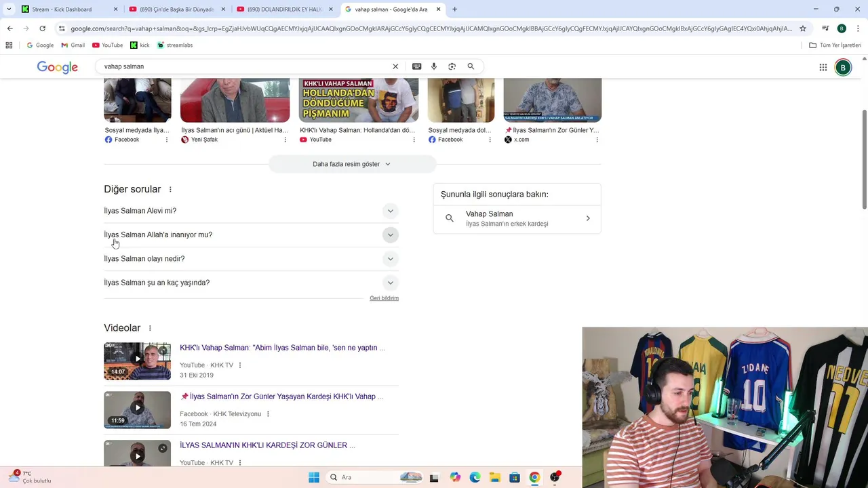Screen dimensions: 868x488
Task: Go to Google logo homepage
Action: point(58,67)
